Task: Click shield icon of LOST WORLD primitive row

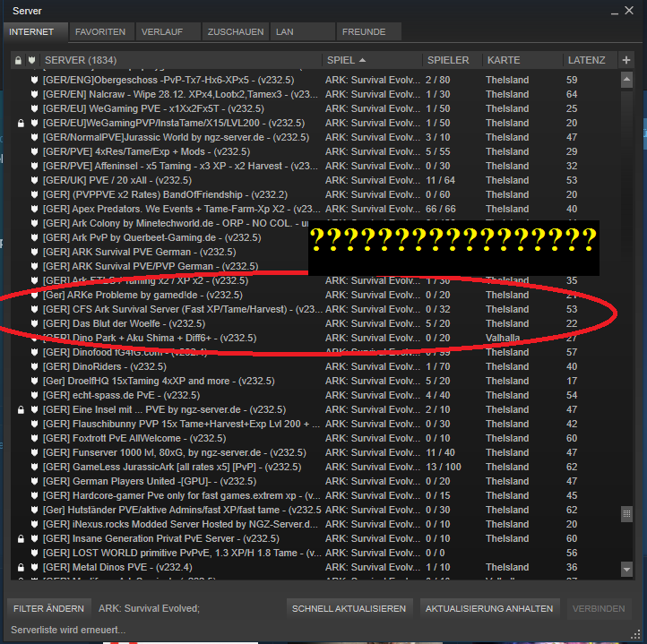Action: pyautogui.click(x=35, y=553)
